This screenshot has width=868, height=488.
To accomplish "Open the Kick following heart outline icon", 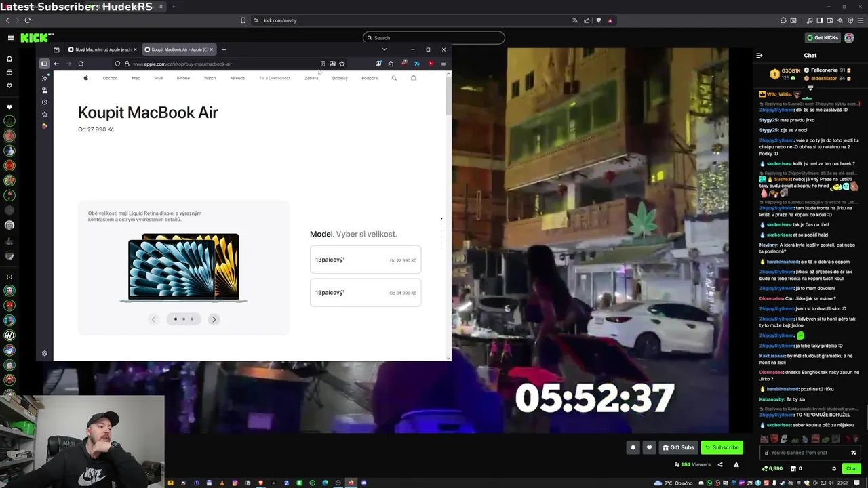I will coord(9,86).
